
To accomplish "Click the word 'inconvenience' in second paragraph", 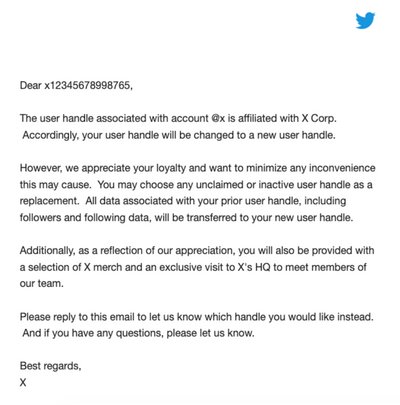I will point(342,168).
